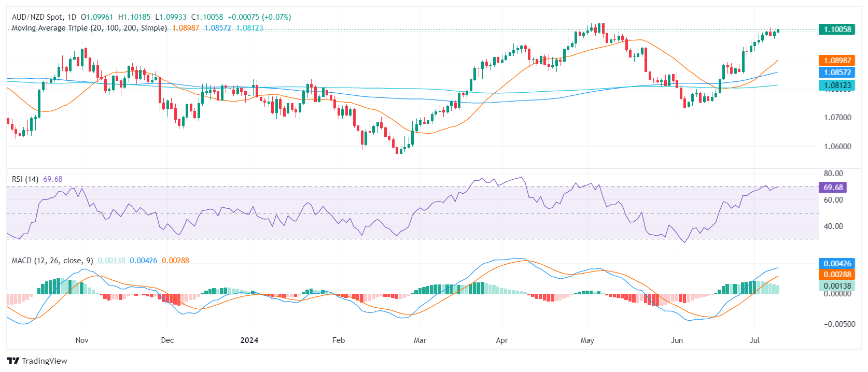Click the Nov label on the time axis
Image resolution: width=868 pixels, height=372 pixels.
[82, 340]
